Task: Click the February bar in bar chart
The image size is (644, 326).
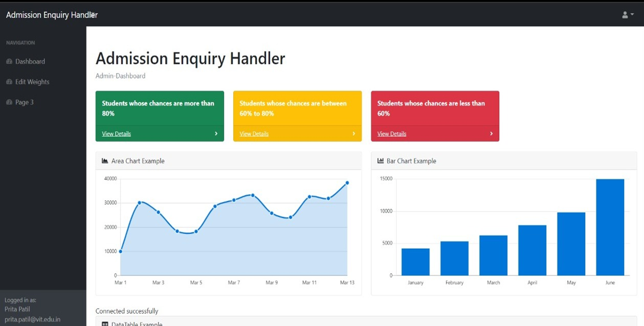Action: (x=454, y=258)
